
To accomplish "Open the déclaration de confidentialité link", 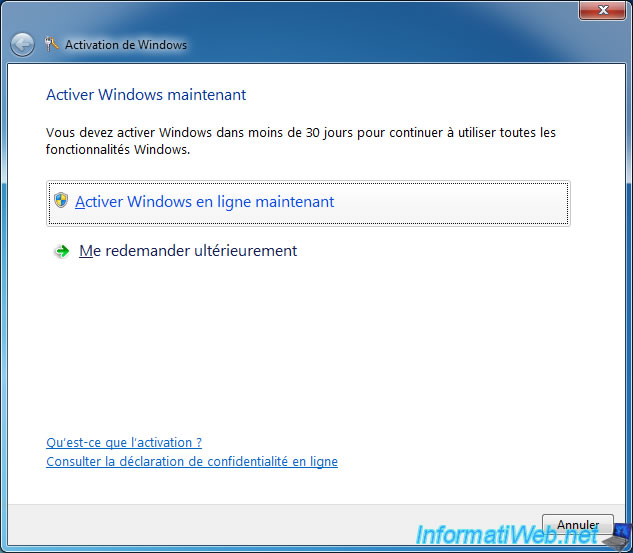I will pyautogui.click(x=192, y=461).
